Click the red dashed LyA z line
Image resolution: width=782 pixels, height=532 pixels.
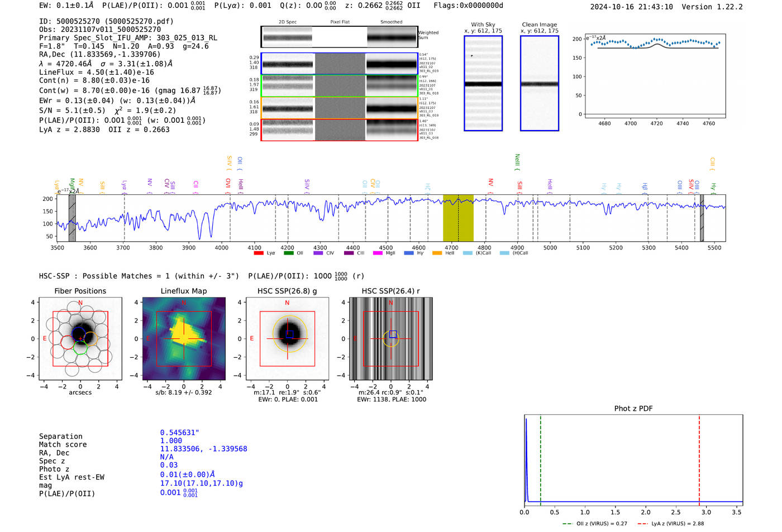pos(699,461)
